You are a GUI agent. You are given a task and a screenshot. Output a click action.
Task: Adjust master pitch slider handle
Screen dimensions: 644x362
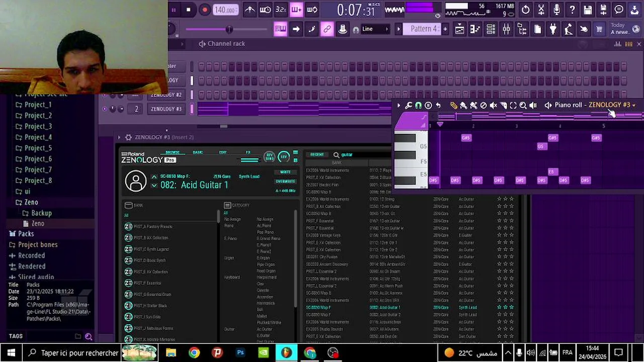coord(229,29)
